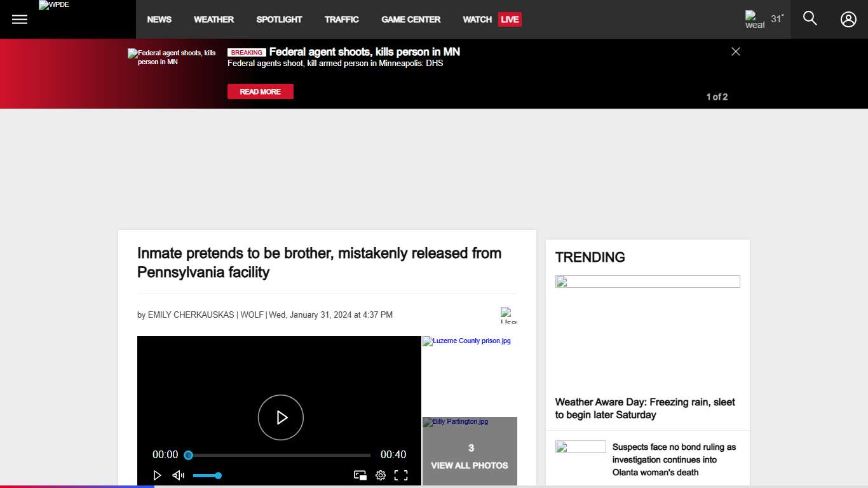Toggle picture-in-picture mode for the video
Image resolution: width=868 pixels, height=488 pixels.
tap(360, 475)
